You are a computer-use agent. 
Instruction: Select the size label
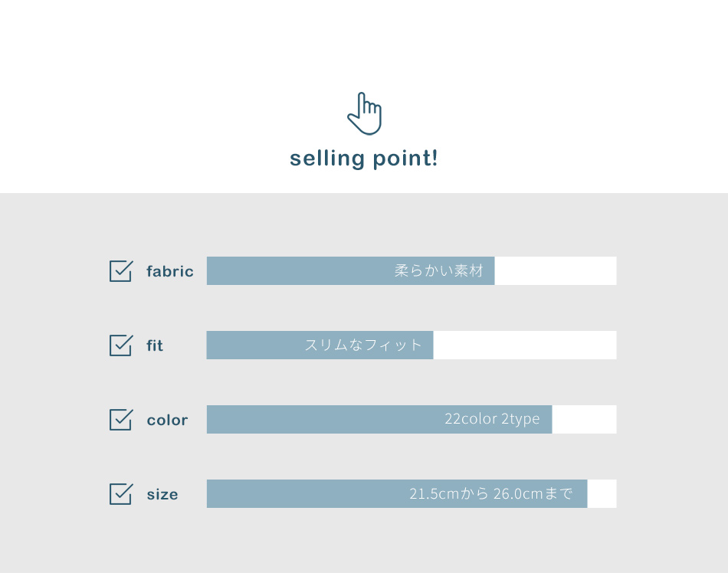coord(162,495)
